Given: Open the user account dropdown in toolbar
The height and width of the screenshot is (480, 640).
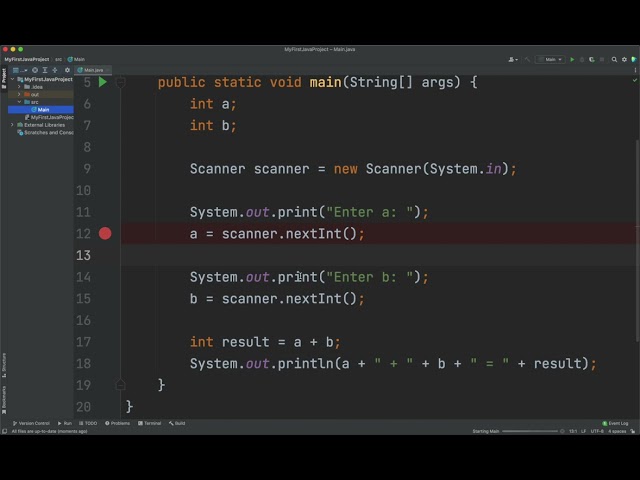Looking at the screenshot, I should (513, 60).
